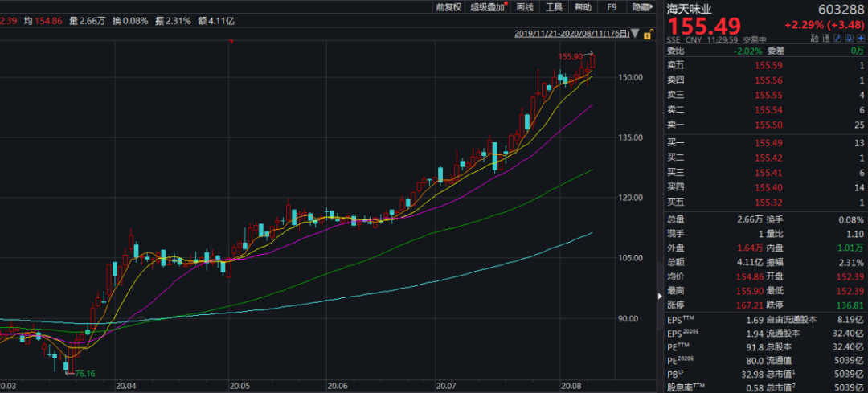
Task: Click the 通 stock connect badge
Action: (x=825, y=39)
